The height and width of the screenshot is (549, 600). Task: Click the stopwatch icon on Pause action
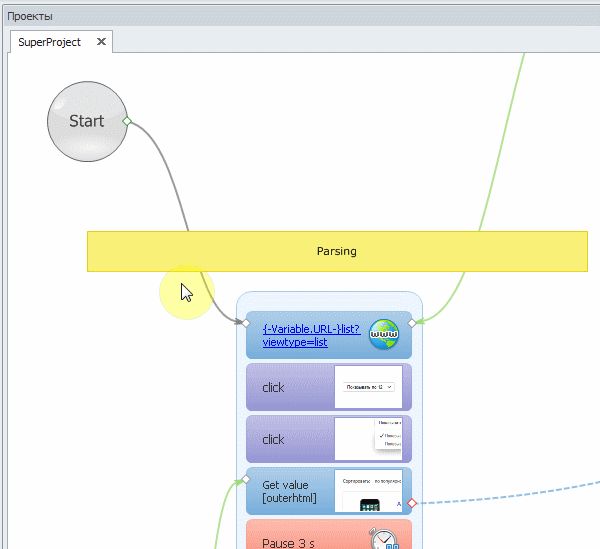coord(384,538)
